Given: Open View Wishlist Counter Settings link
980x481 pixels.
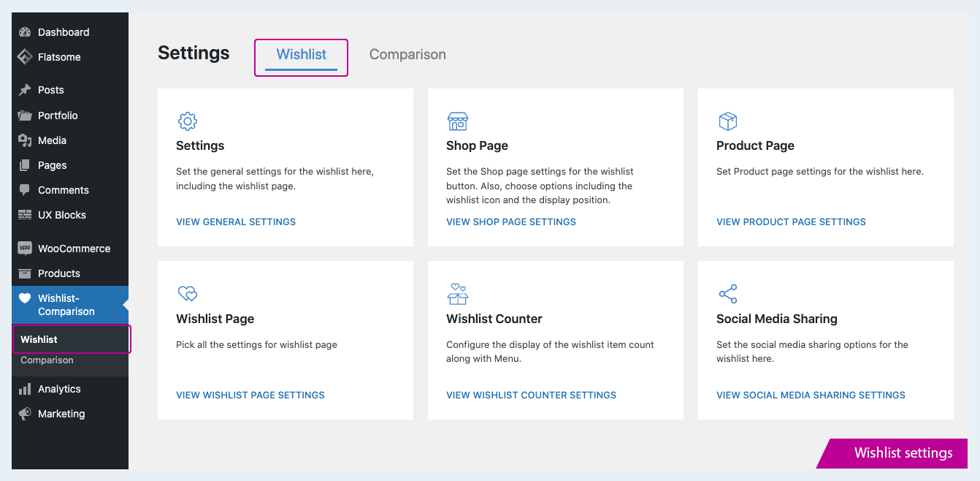Looking at the screenshot, I should (x=531, y=395).
